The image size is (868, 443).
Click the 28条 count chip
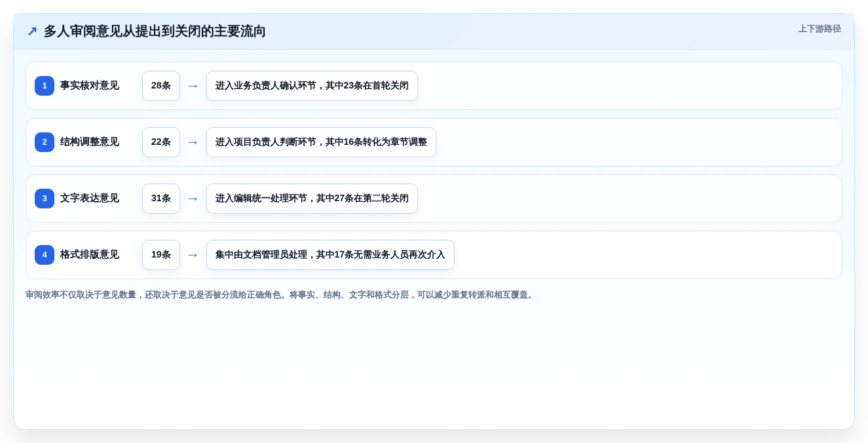click(x=161, y=86)
